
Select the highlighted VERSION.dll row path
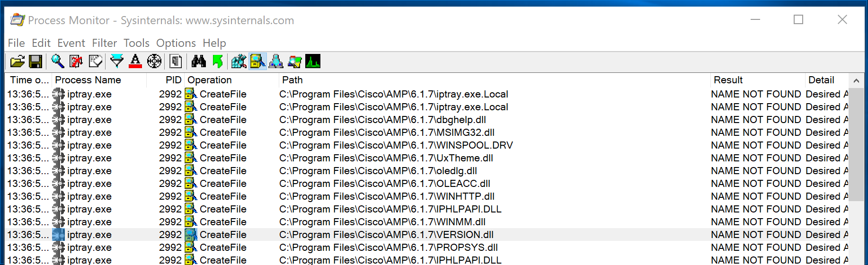click(x=386, y=235)
